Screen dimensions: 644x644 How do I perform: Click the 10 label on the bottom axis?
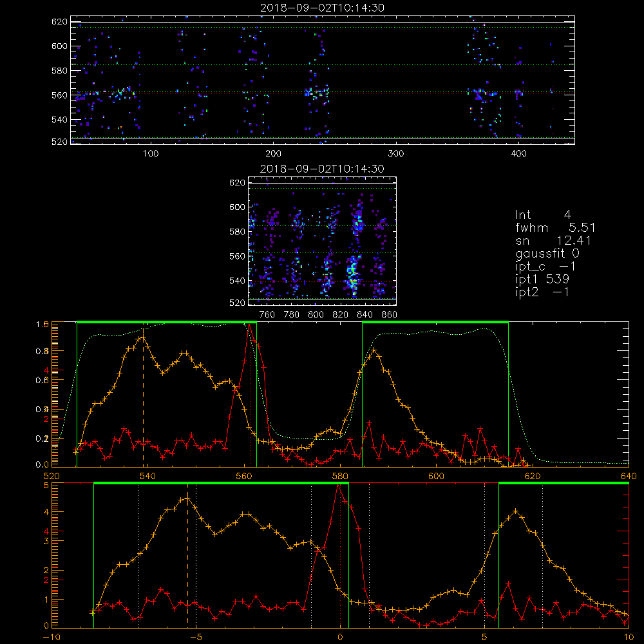629,637
